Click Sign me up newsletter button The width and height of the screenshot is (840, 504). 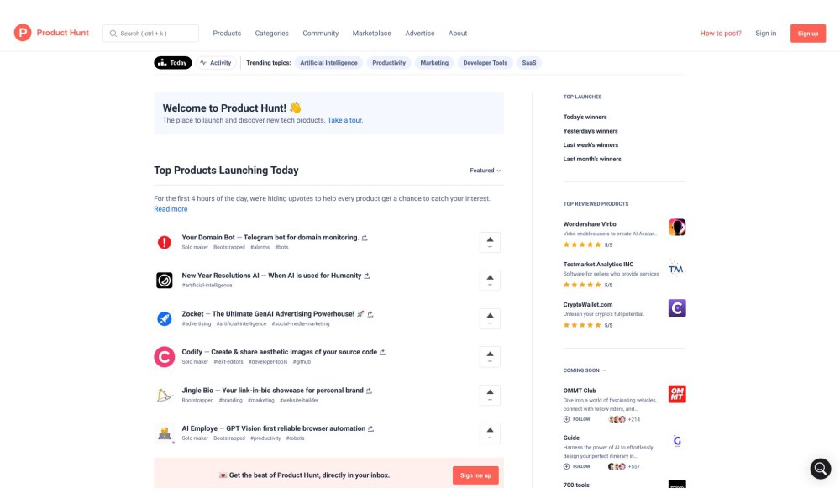(475, 475)
